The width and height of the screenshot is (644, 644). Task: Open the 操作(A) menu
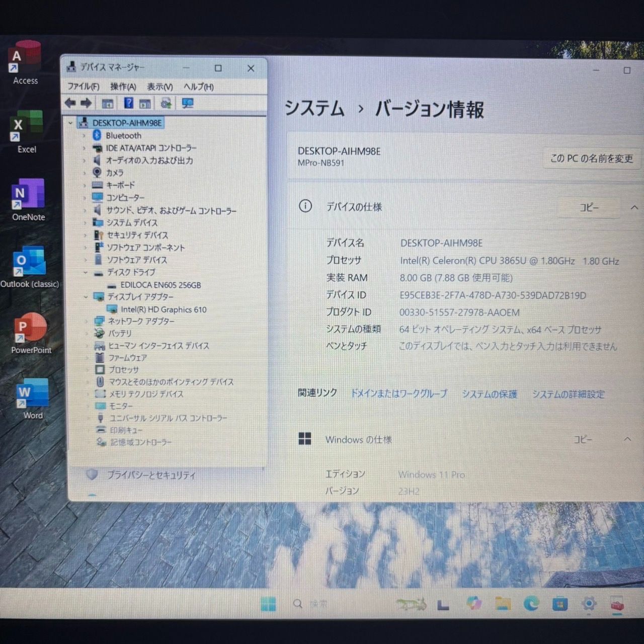point(123,87)
